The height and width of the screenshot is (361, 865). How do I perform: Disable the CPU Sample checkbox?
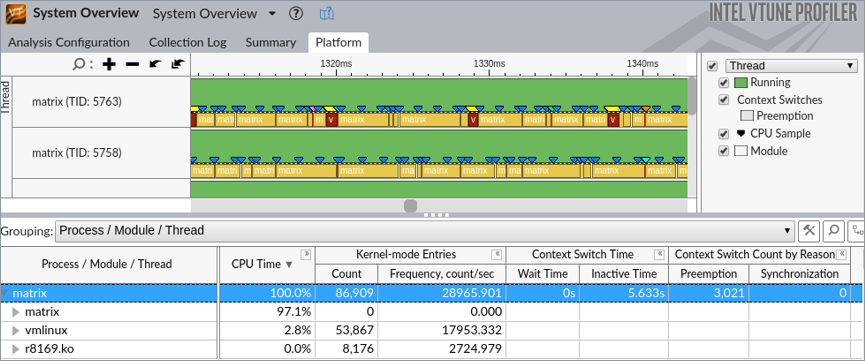pos(724,134)
